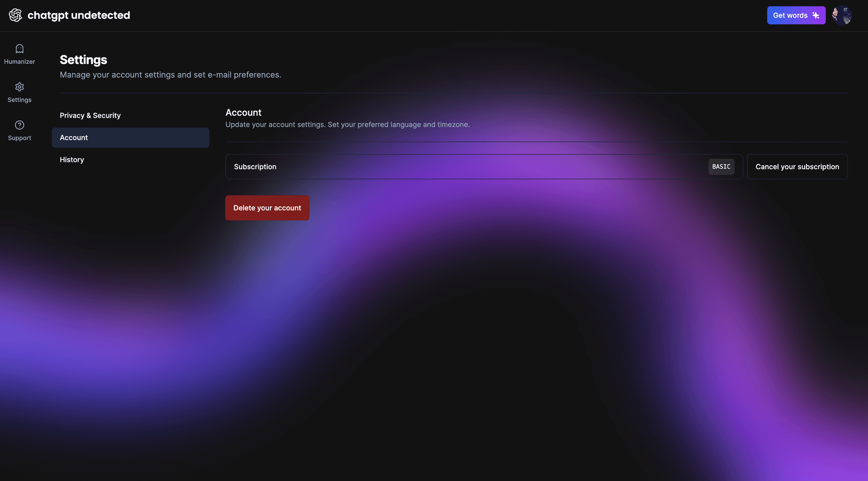Open the History settings tab
The image size is (868, 481).
coord(72,160)
